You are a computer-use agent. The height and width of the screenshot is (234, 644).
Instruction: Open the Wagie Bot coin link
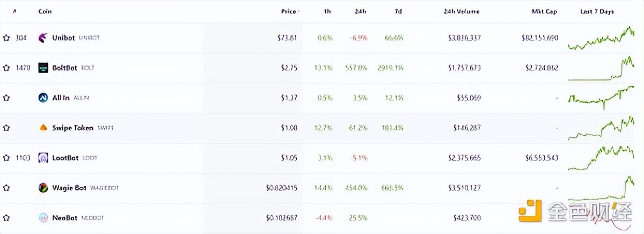(69, 188)
